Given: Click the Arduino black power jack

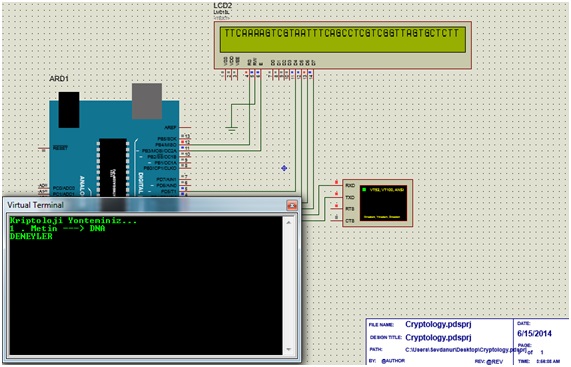Looking at the screenshot, I should pyautogui.click(x=69, y=110).
